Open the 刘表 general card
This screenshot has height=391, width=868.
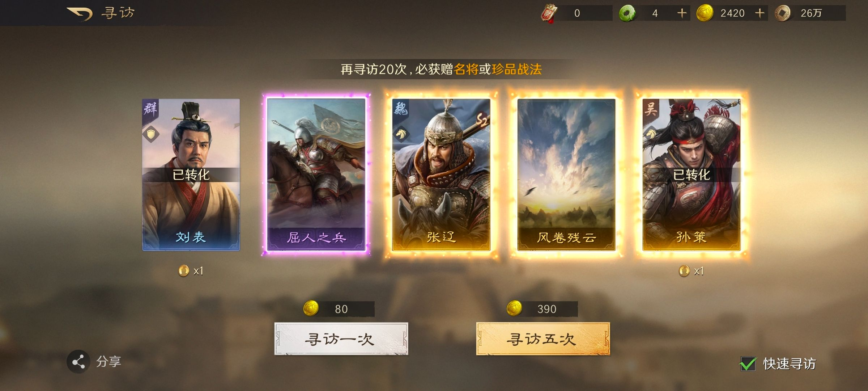(191, 175)
